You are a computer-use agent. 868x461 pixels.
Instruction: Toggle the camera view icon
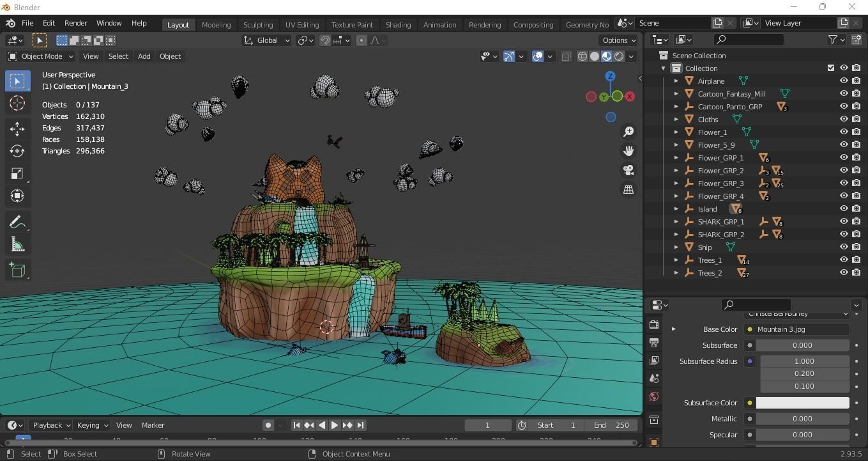628,170
